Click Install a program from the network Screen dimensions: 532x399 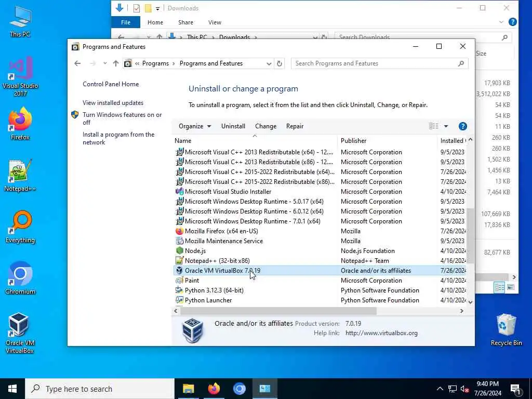coord(118,138)
